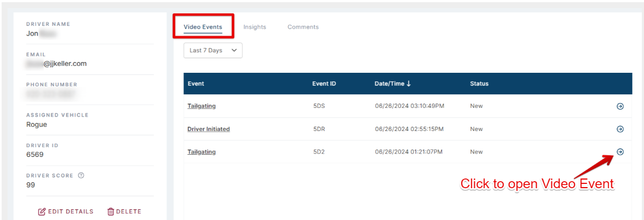The width and height of the screenshot is (644, 220).
Task: Select date 06/26/2024 01:21:07PM
Action: click(x=408, y=152)
